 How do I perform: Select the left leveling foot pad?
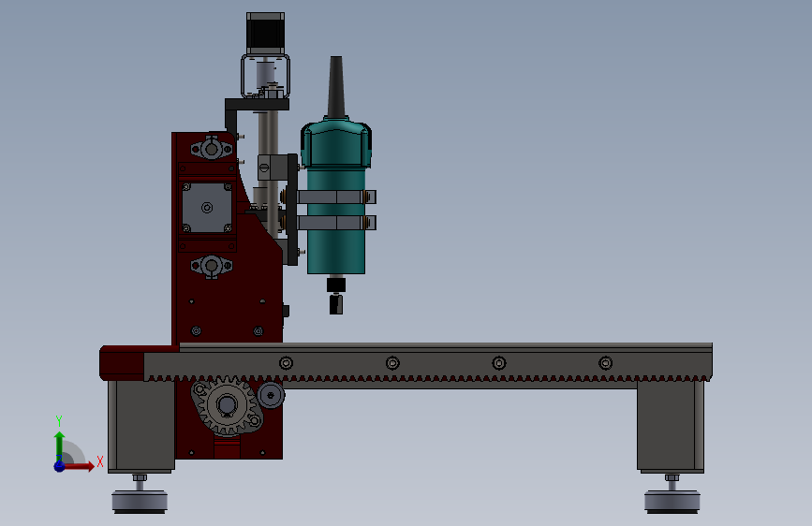(x=140, y=501)
